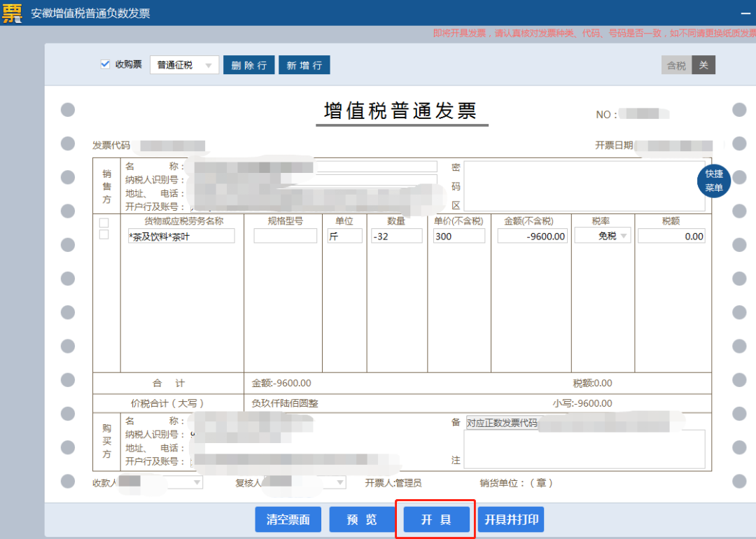Open the 快捷菜单 round quick menu button
This screenshot has width=756, height=539.
[713, 181]
